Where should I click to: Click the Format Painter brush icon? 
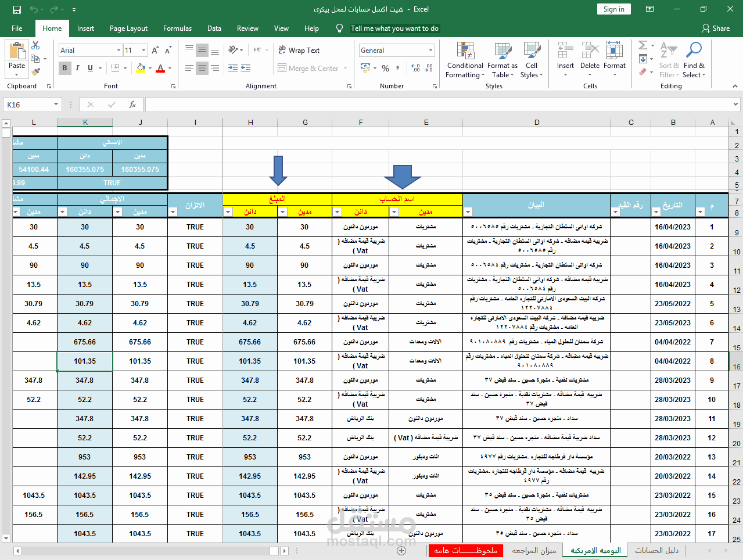35,72
